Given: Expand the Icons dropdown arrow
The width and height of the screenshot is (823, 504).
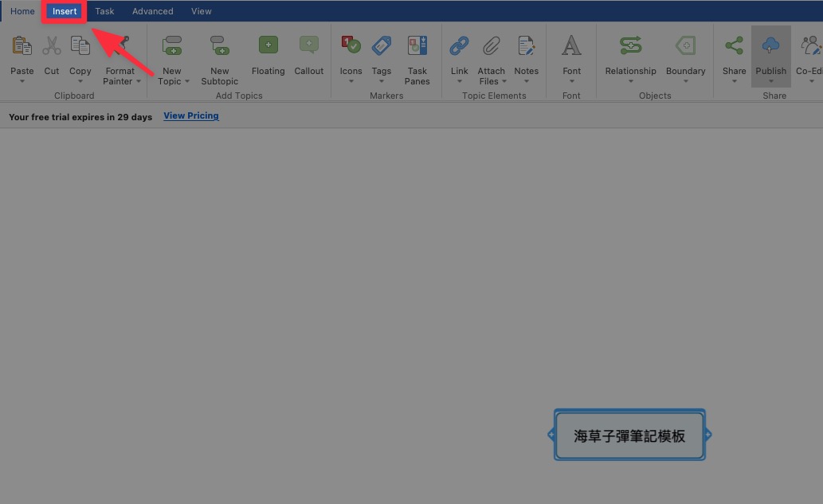Looking at the screenshot, I should 351,81.
